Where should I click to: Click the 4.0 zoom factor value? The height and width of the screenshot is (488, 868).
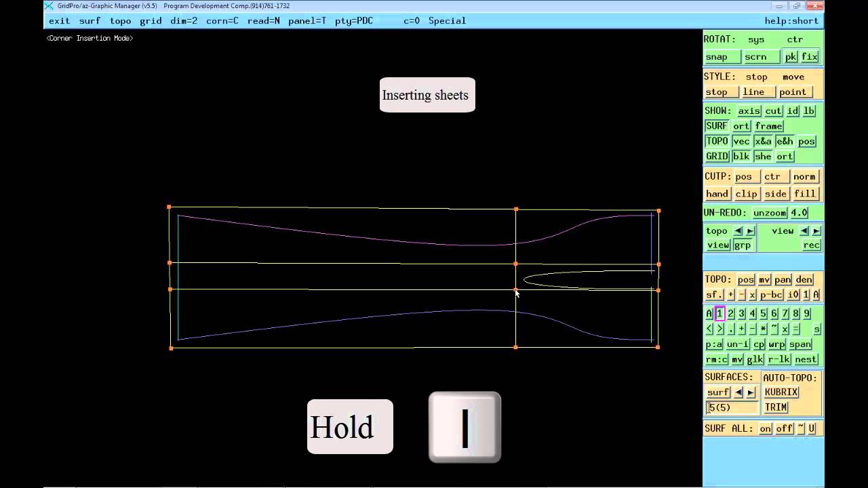click(x=799, y=213)
